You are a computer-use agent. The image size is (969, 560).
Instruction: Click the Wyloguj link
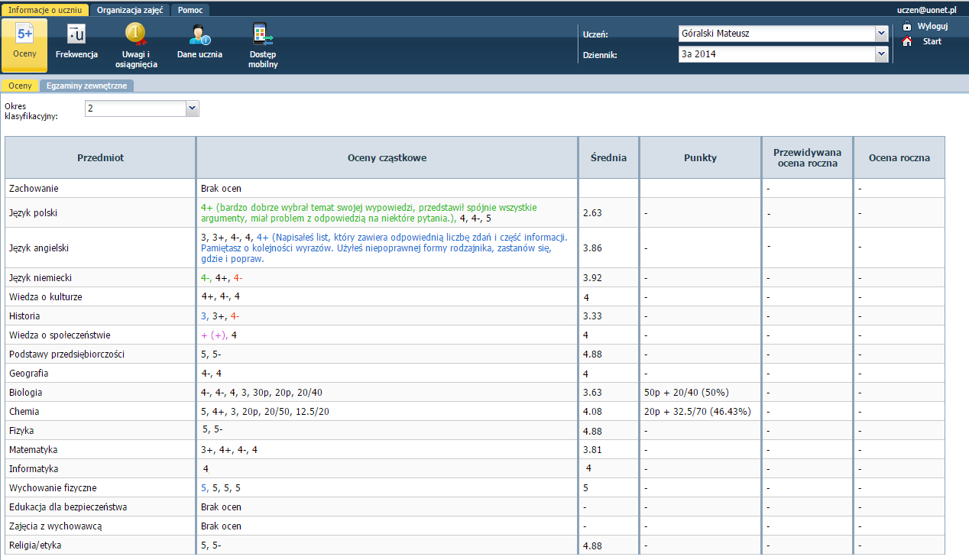pyautogui.click(x=932, y=26)
